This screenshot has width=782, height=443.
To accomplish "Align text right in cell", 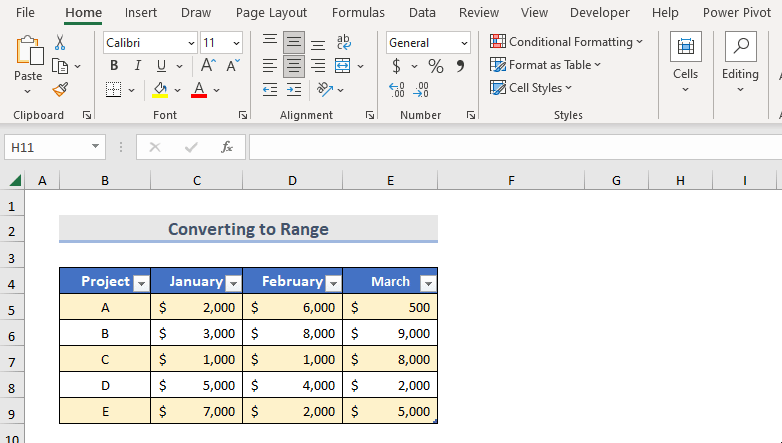I will [x=318, y=65].
